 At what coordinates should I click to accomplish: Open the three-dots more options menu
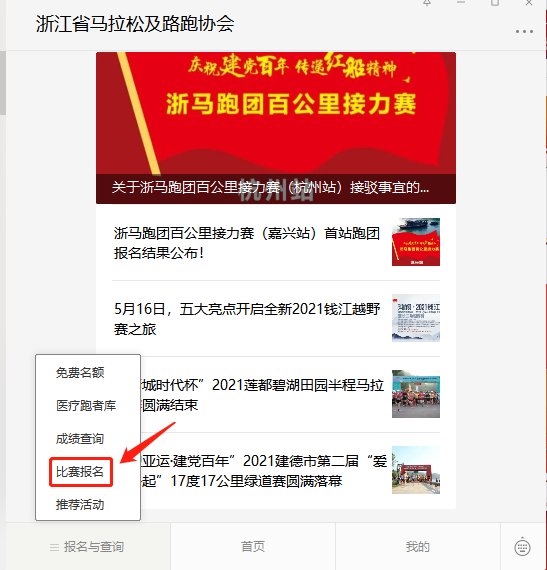(524, 32)
